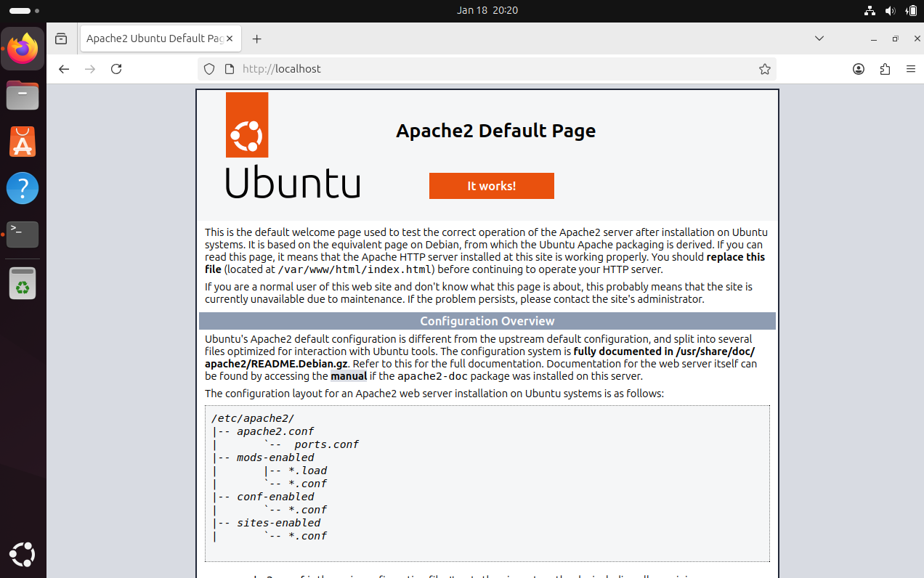The width and height of the screenshot is (924, 578).
Task: Click the forward navigation arrow
Action: (x=89, y=68)
